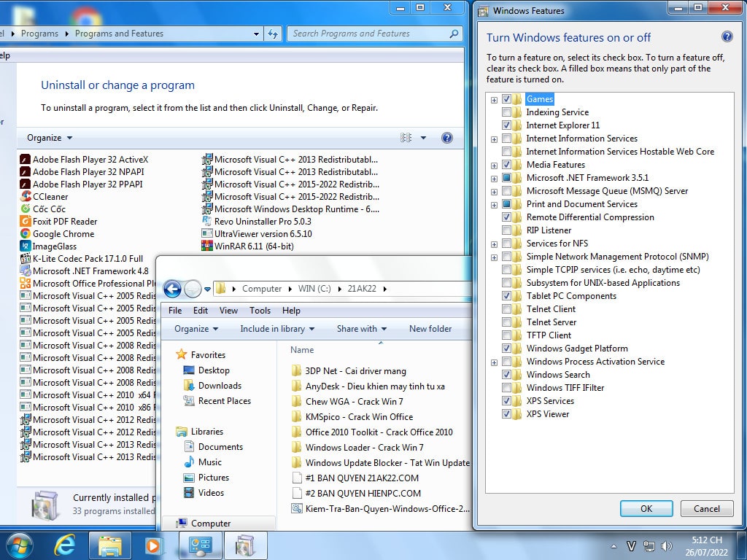Screen dimensions: 747x560
Task: Click the New folder button
Action: click(x=430, y=329)
